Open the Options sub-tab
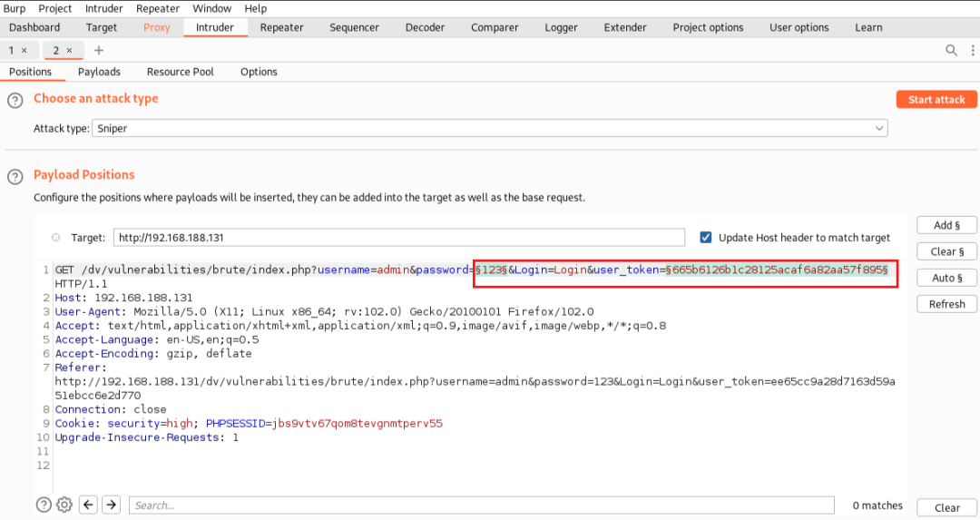 259,72
